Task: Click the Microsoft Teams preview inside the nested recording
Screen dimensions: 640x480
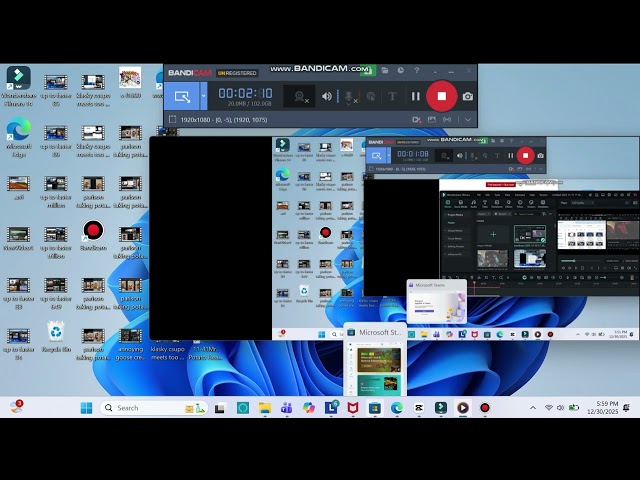Action: (x=437, y=302)
